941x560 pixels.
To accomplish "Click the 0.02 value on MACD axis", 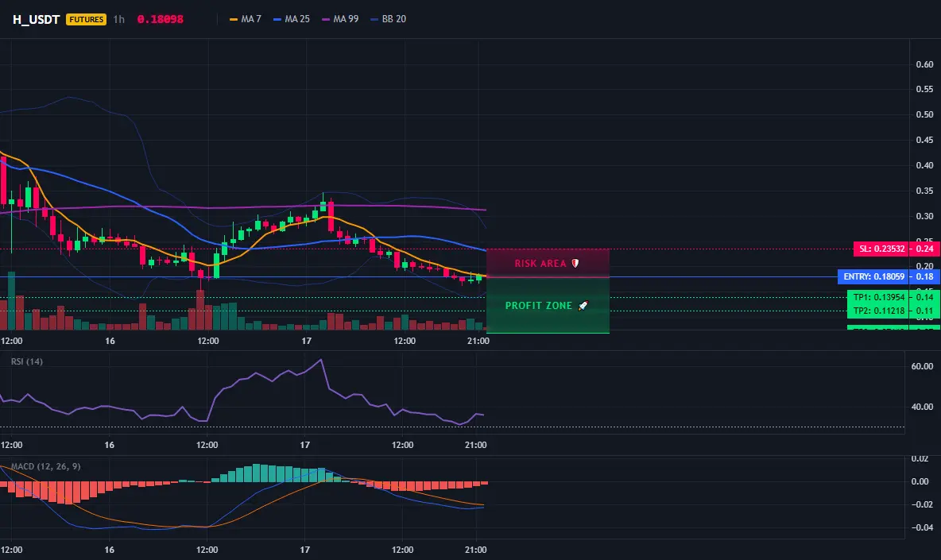I will [x=920, y=459].
